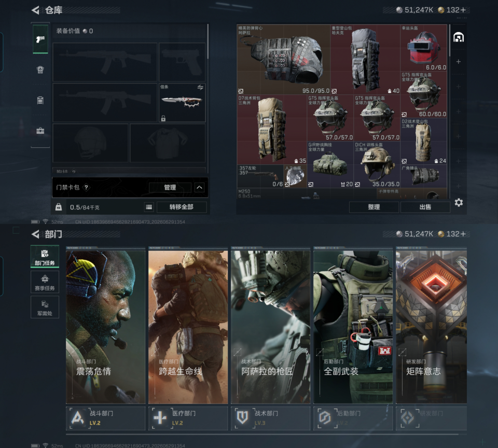Click the plus after 132 in 仓库 header
Image resolution: width=498 pixels, height=448 pixels.
pyautogui.click(x=463, y=10)
